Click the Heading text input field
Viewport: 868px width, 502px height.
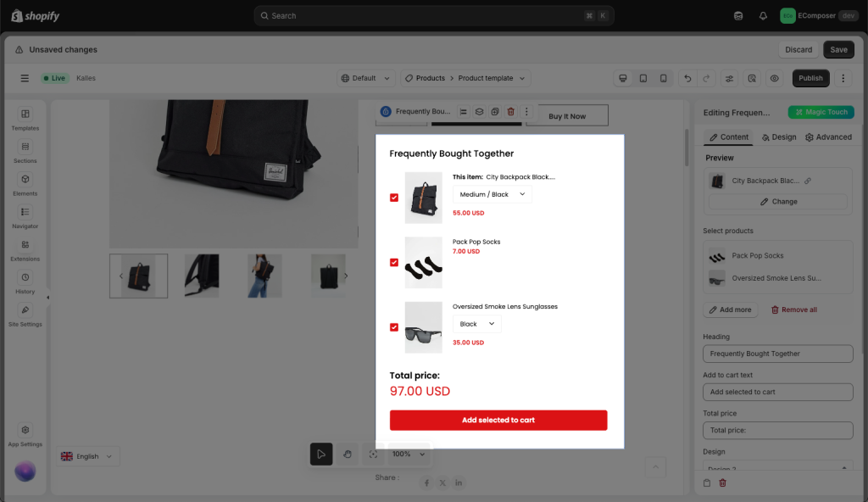pos(777,354)
